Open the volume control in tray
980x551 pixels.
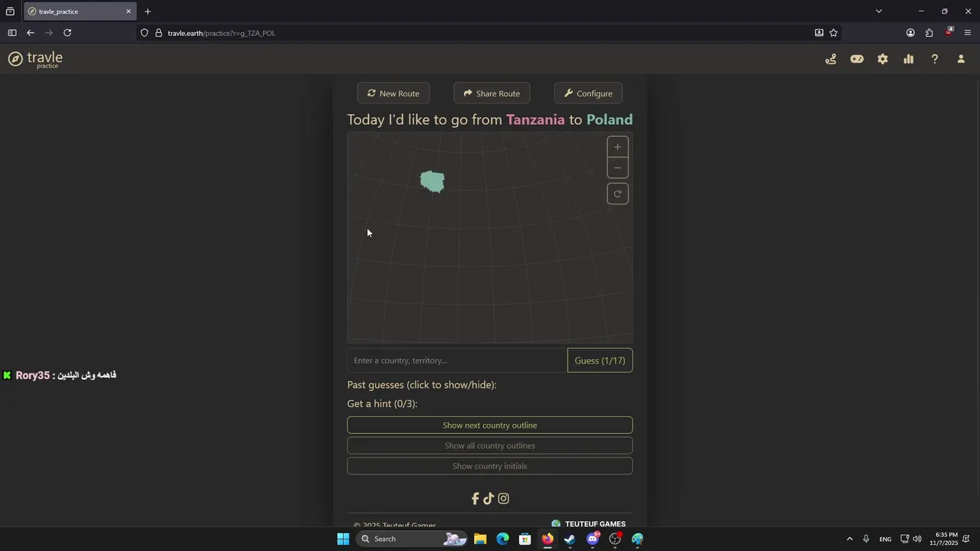tap(917, 539)
